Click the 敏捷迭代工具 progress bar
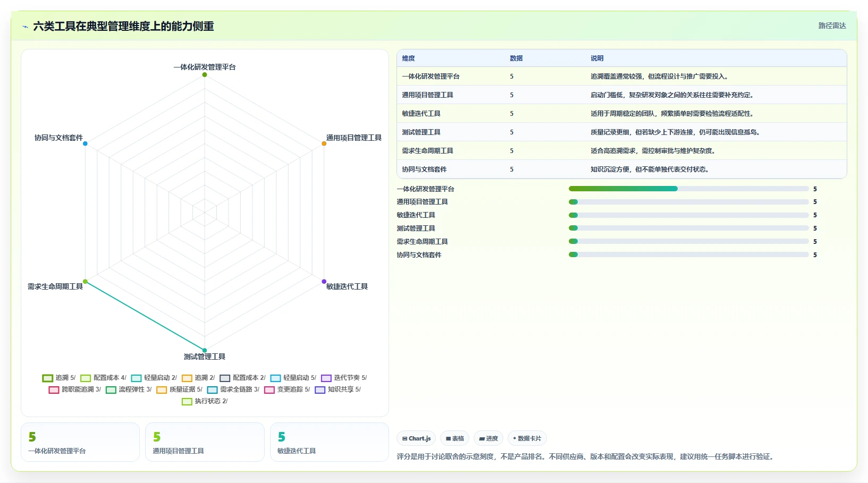Image resolution: width=868 pixels, height=483 pixels. click(688, 215)
